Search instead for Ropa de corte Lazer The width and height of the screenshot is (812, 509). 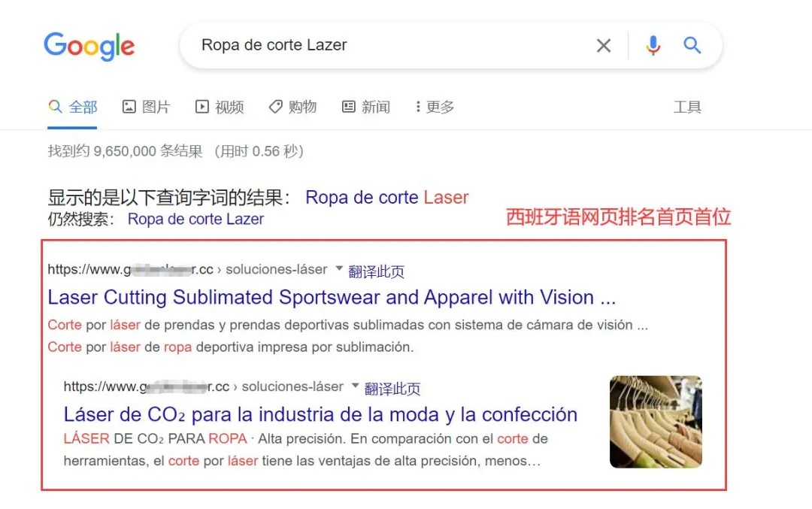(x=195, y=219)
